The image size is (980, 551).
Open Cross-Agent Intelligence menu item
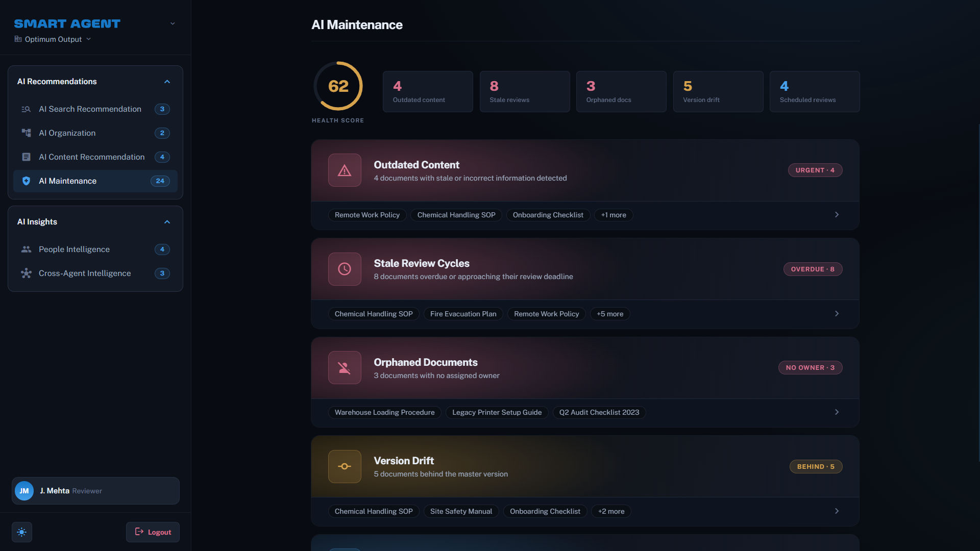coord(95,273)
